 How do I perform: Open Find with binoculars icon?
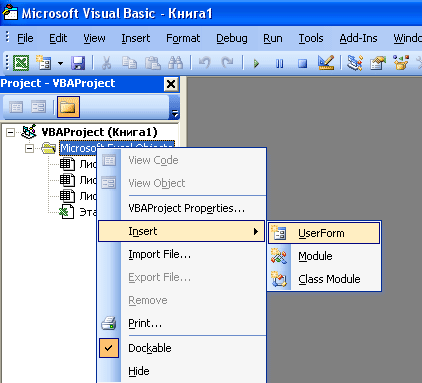(x=175, y=63)
